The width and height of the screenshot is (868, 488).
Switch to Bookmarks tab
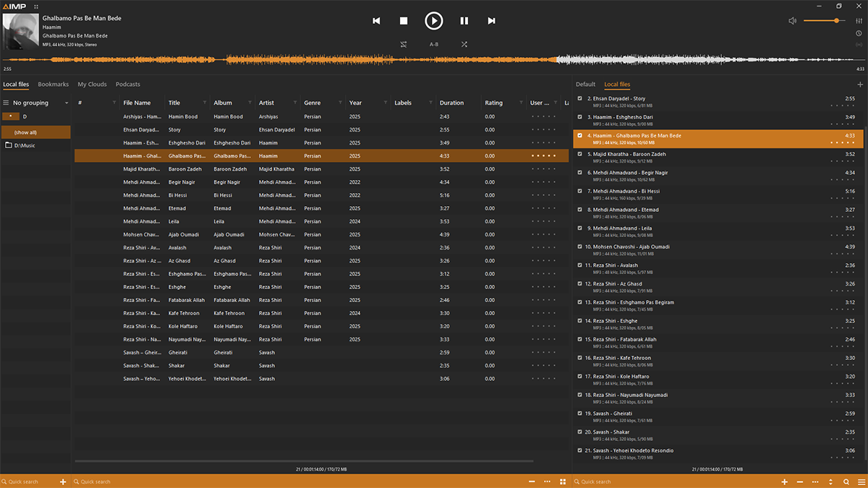(x=54, y=85)
